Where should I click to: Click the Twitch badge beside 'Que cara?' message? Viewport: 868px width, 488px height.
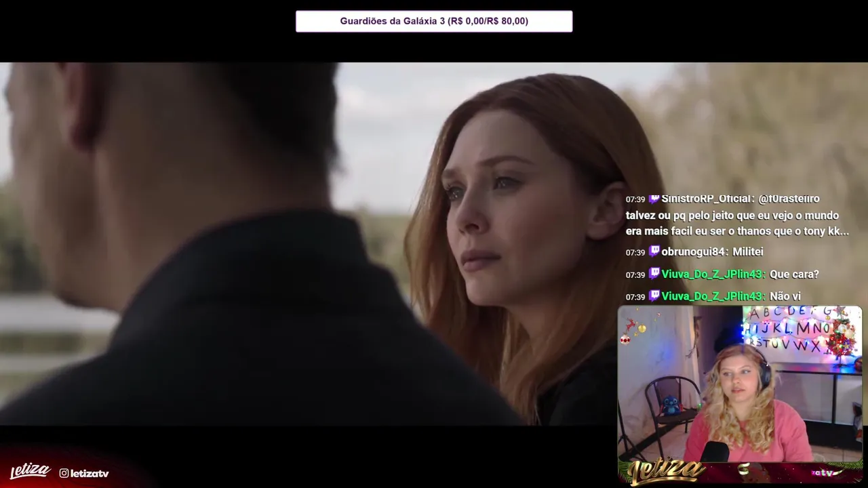point(654,274)
